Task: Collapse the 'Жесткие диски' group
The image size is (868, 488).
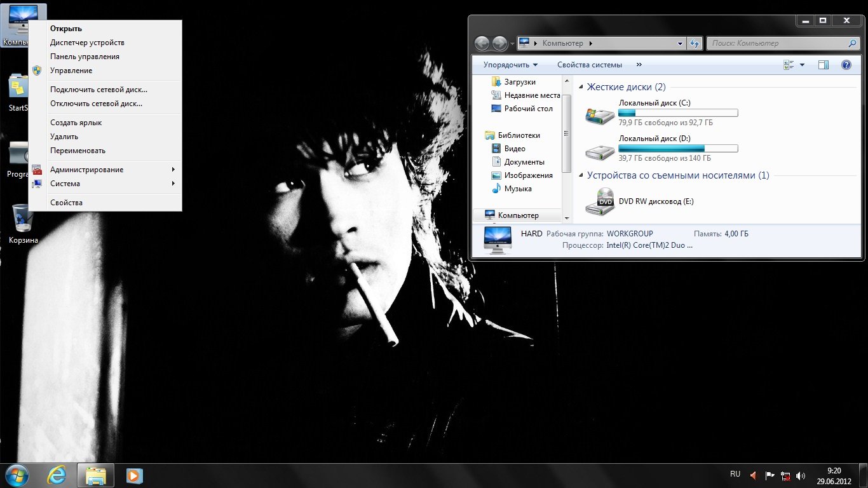Action: tap(580, 88)
